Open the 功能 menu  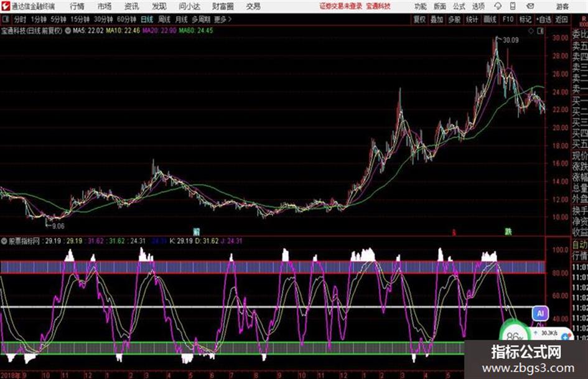pyautogui.click(x=421, y=6)
